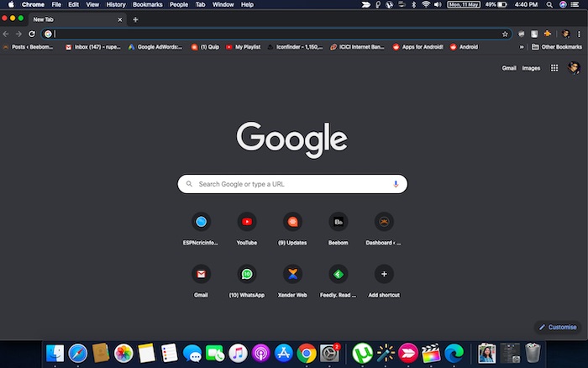Open the ESPNcricinfo shortcut tile
This screenshot has height=368, width=588.
pos(201,229)
